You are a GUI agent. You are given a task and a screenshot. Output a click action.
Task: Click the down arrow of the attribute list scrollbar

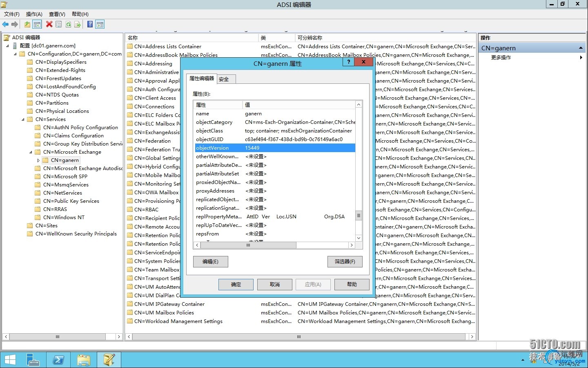(x=359, y=238)
